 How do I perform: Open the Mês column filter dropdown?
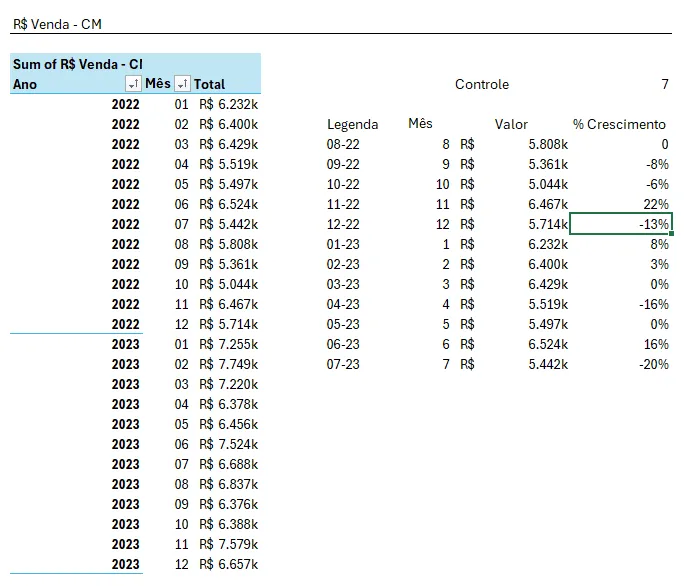point(182,84)
